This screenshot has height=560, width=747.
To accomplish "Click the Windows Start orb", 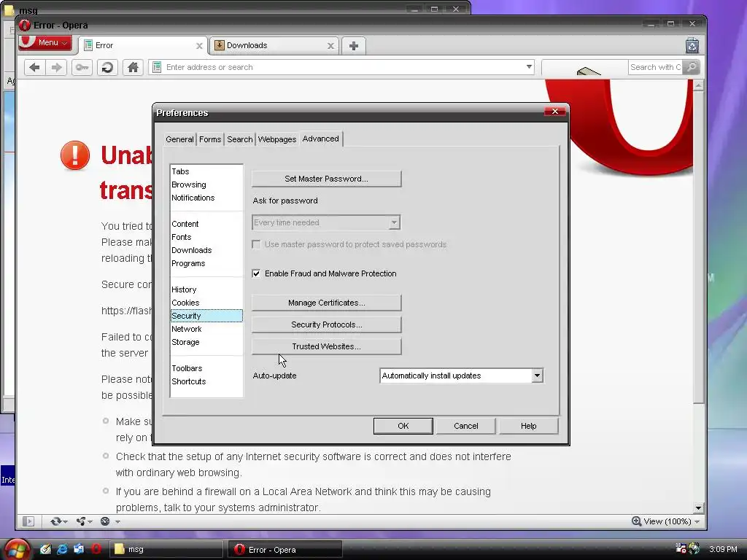I will coord(16,549).
